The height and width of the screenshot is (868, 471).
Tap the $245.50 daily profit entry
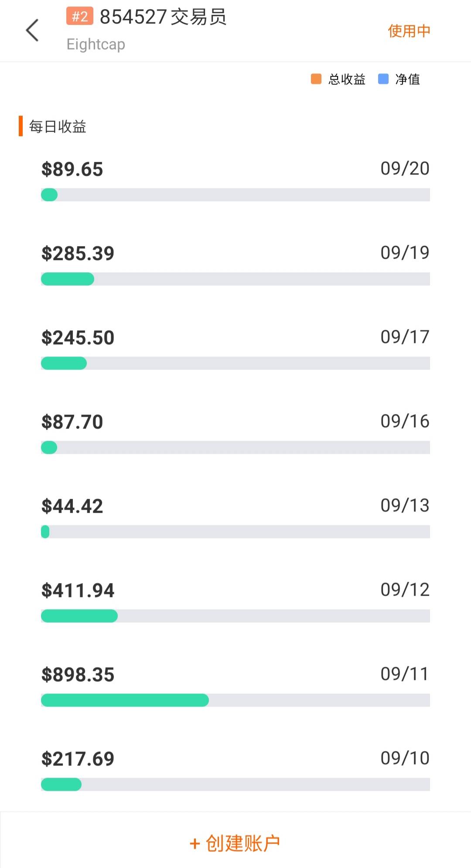pyautogui.click(x=78, y=338)
